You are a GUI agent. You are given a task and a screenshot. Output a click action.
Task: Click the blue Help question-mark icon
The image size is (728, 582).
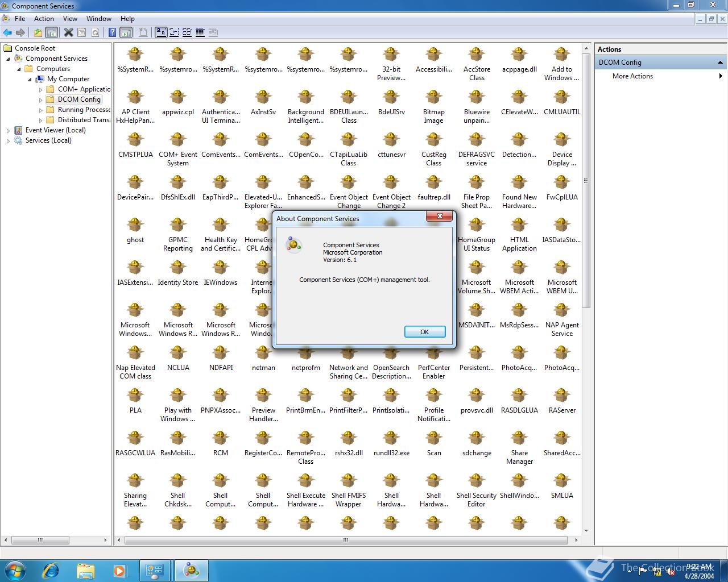point(113,32)
